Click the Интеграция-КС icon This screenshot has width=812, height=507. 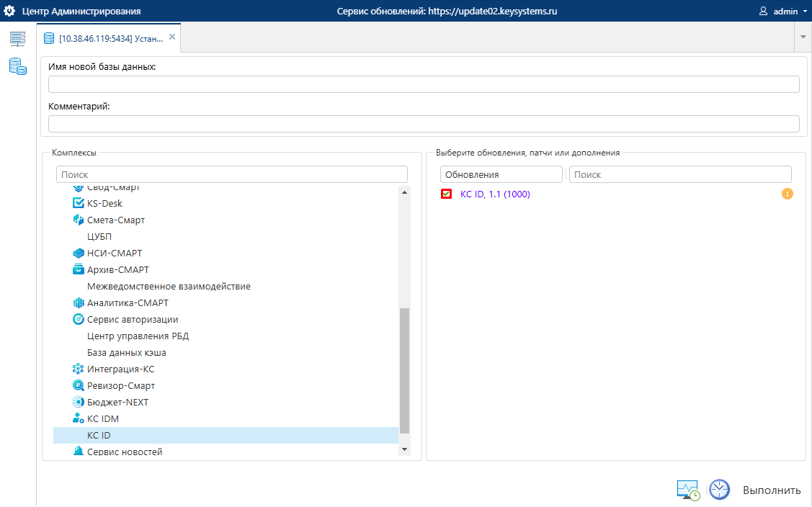pyautogui.click(x=79, y=369)
